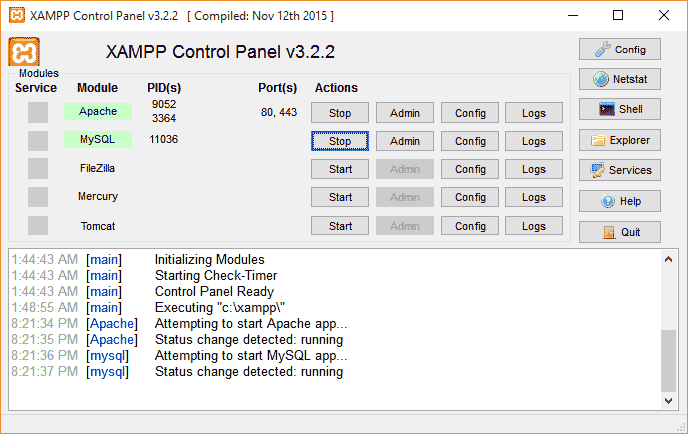
Task: Close the XAMPP window
Action: click(x=664, y=15)
